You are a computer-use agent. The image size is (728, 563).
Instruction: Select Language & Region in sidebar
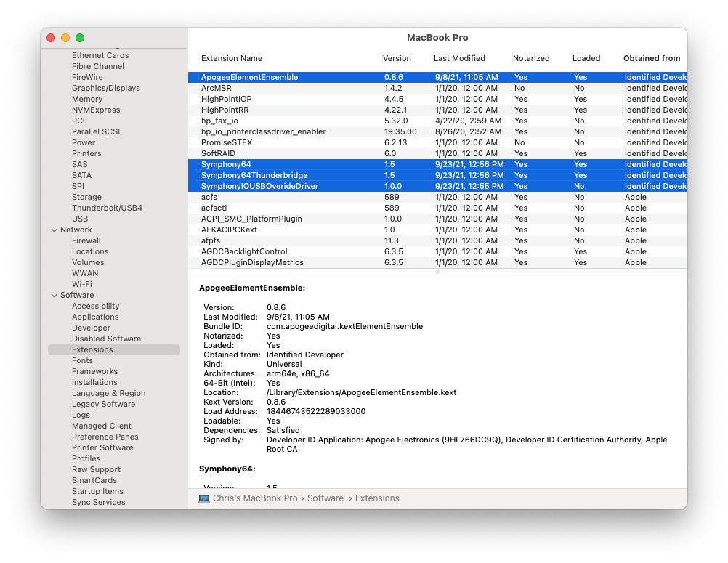point(109,394)
